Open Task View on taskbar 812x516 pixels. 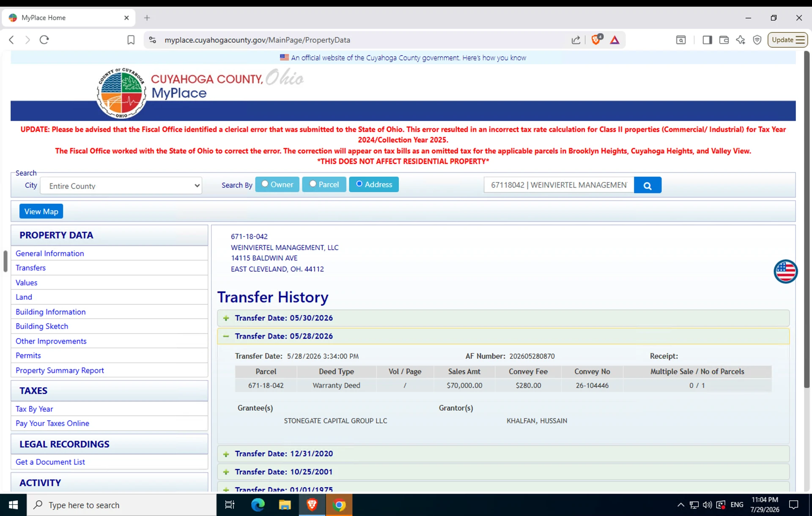pos(230,505)
